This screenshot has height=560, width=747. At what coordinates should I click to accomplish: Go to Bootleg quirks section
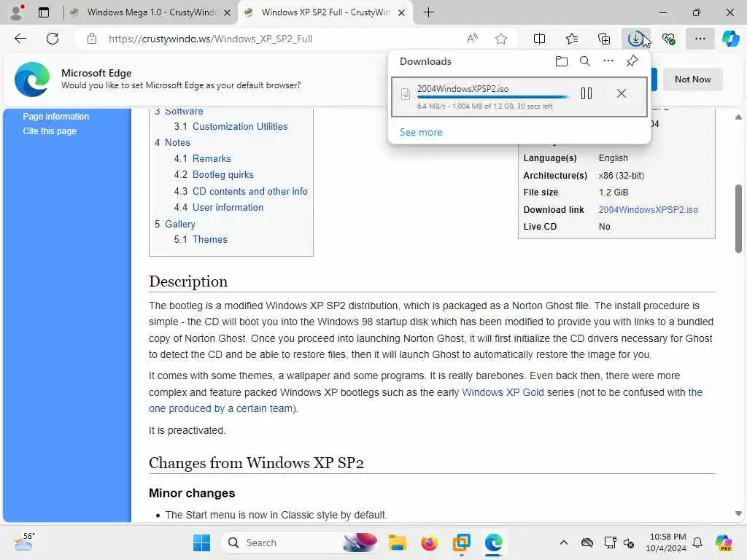pos(223,174)
